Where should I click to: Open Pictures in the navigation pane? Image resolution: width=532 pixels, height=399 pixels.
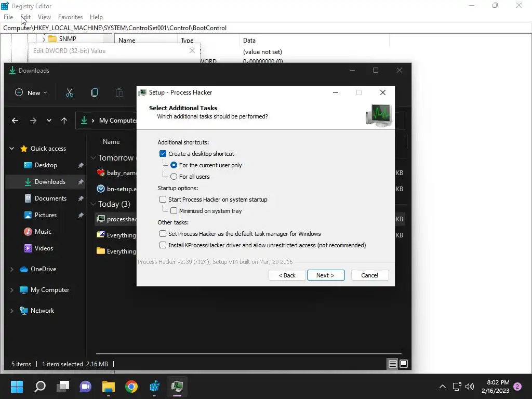[x=46, y=215]
